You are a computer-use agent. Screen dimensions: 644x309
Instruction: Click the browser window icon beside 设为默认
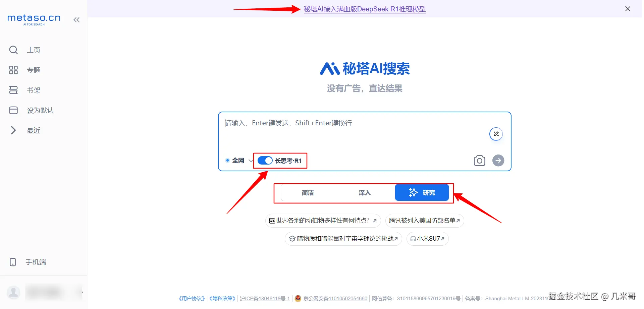click(13, 110)
